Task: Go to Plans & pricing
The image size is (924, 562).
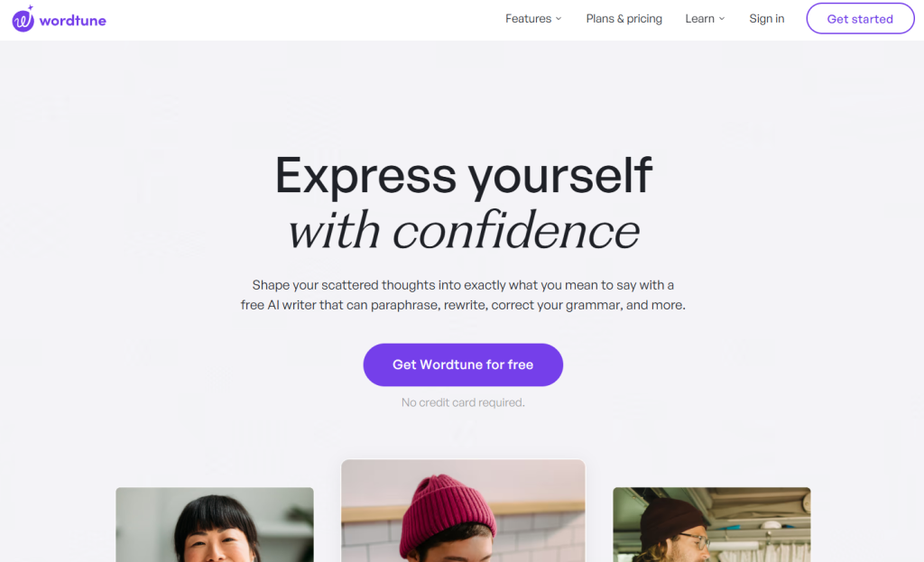Action: click(x=624, y=19)
